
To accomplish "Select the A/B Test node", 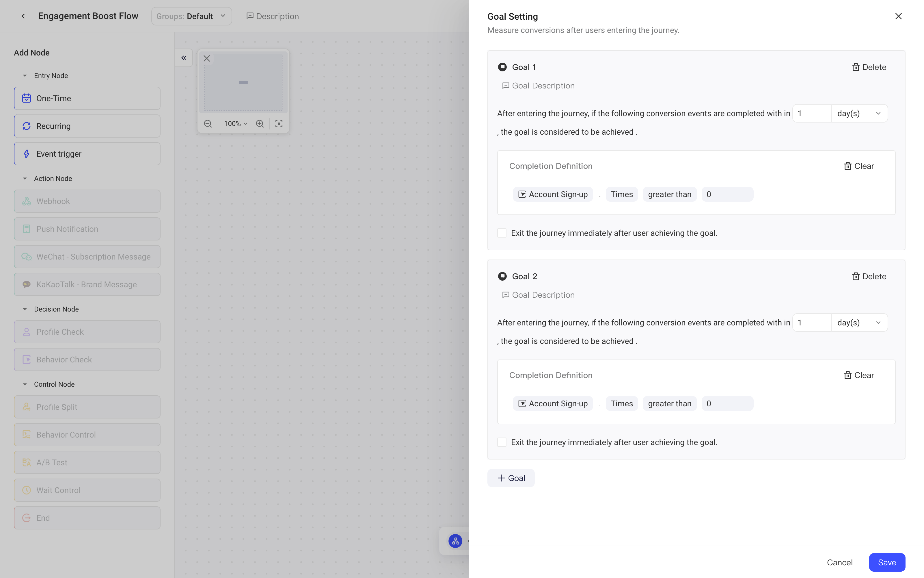I will click(x=87, y=463).
